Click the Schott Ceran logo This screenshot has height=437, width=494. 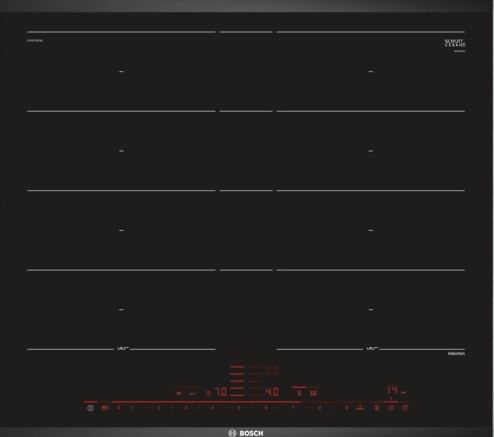(455, 43)
